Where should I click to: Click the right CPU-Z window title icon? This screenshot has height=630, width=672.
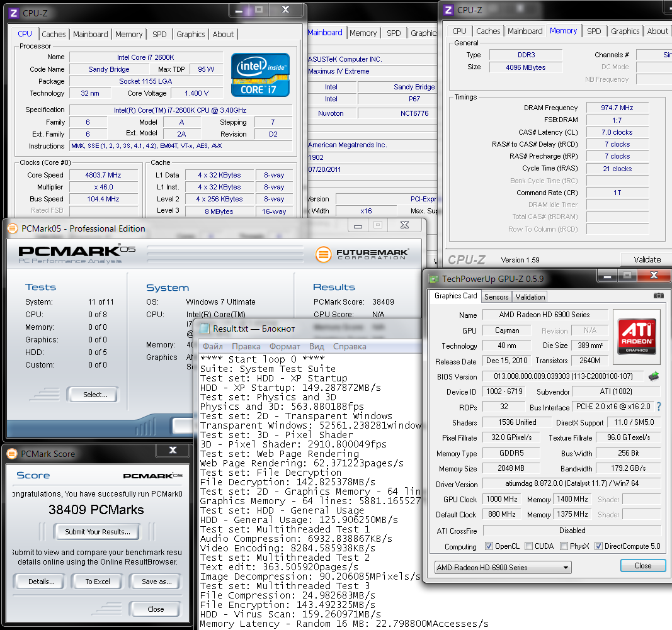coord(448,10)
